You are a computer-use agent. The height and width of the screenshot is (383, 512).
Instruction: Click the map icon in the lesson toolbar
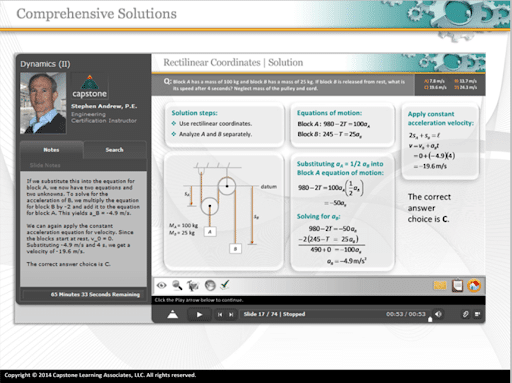[x=193, y=285]
